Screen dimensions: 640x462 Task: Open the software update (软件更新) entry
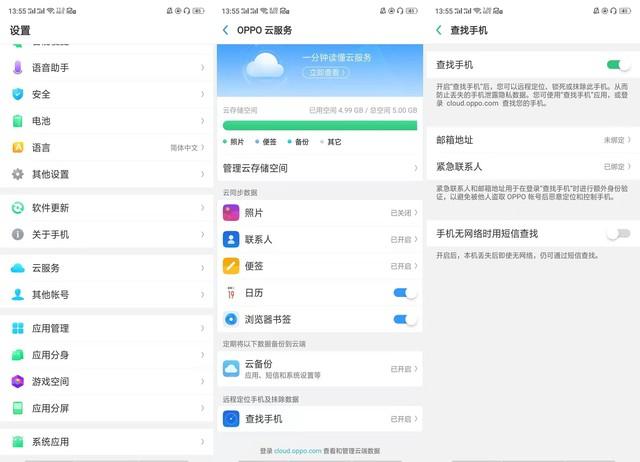click(x=107, y=208)
